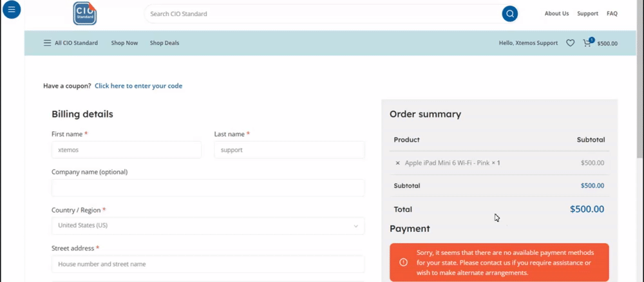Click the Payment heading

(410, 229)
